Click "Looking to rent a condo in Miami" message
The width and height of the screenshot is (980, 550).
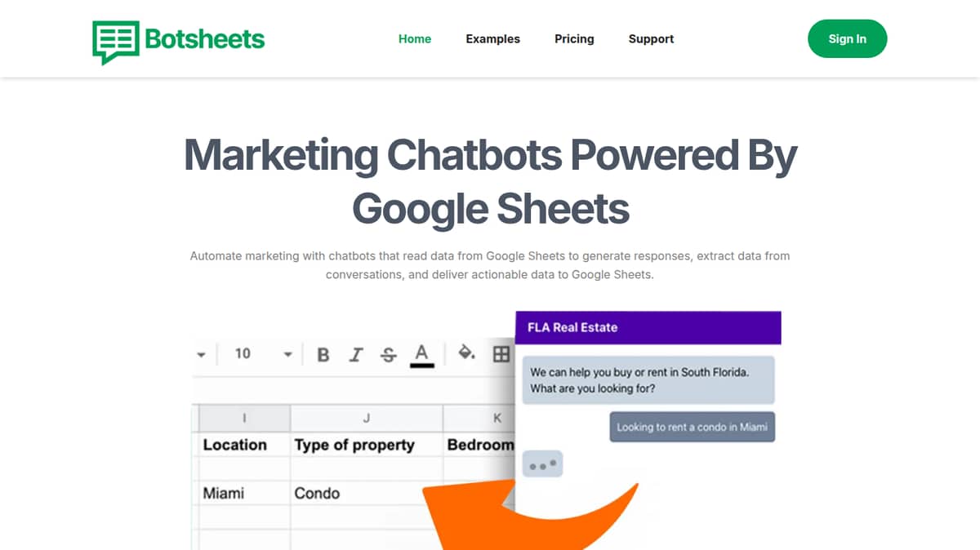[692, 427]
